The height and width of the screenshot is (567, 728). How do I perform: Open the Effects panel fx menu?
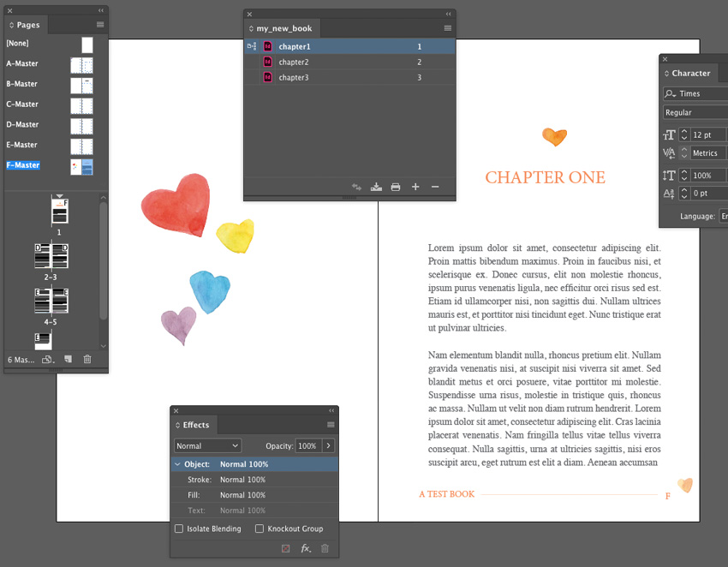pyautogui.click(x=306, y=548)
